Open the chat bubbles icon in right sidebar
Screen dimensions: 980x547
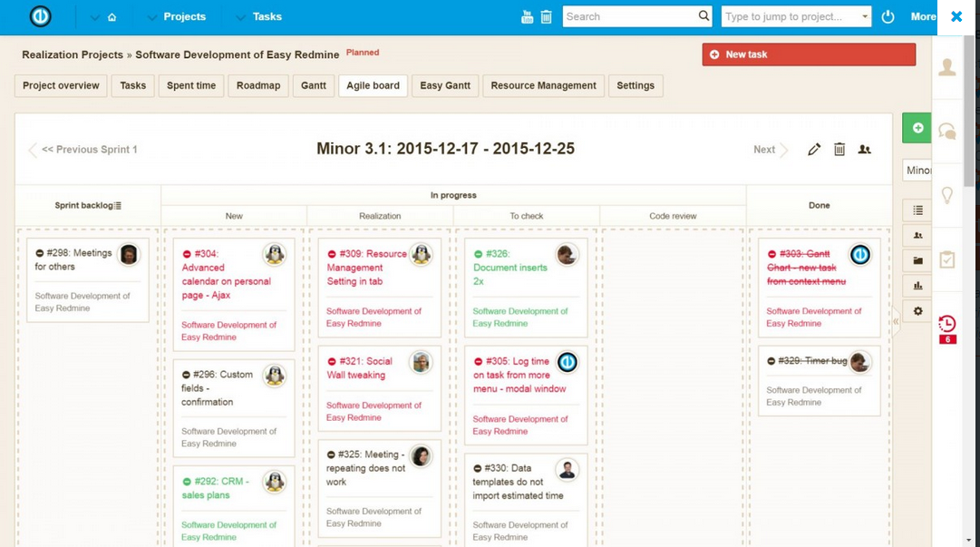[946, 132]
